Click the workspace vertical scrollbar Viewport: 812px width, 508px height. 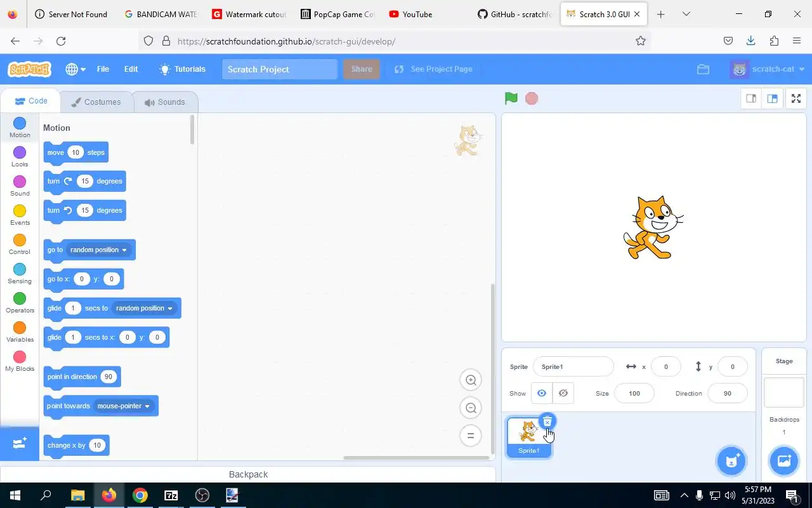click(x=493, y=368)
